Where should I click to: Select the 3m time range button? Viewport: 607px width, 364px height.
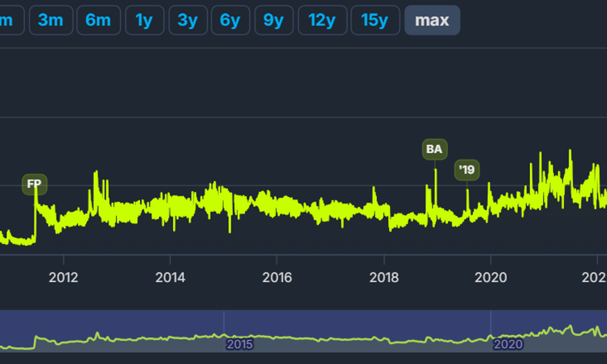[51, 21]
